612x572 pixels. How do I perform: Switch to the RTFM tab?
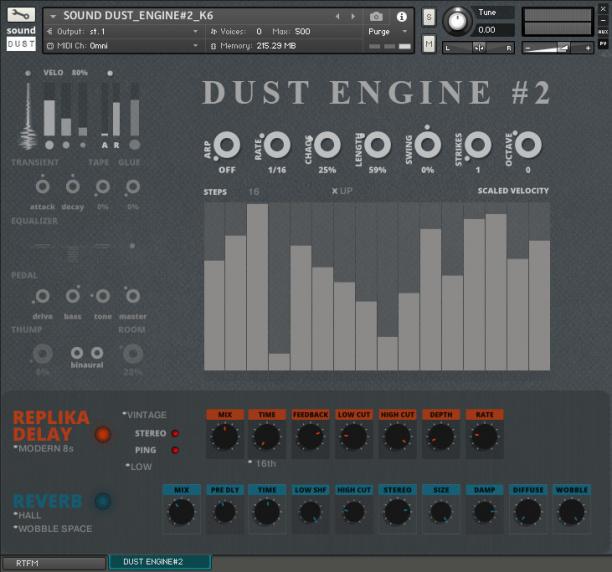54,563
